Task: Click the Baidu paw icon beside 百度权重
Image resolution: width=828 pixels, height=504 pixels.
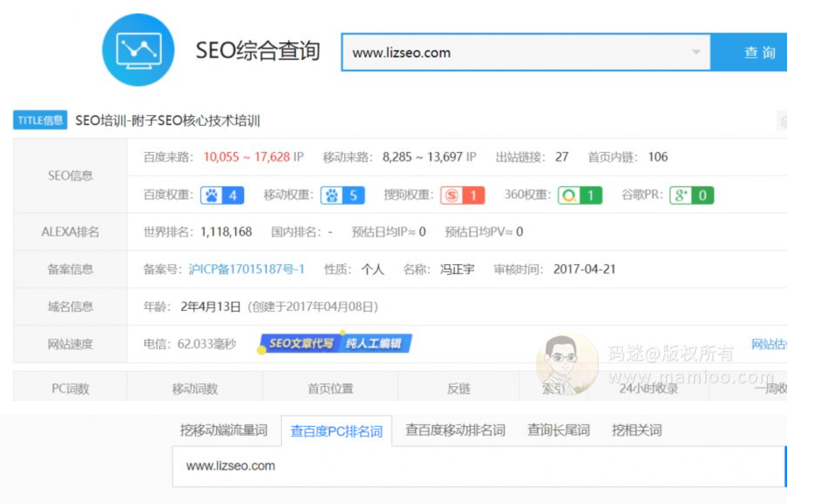Action: click(x=212, y=195)
